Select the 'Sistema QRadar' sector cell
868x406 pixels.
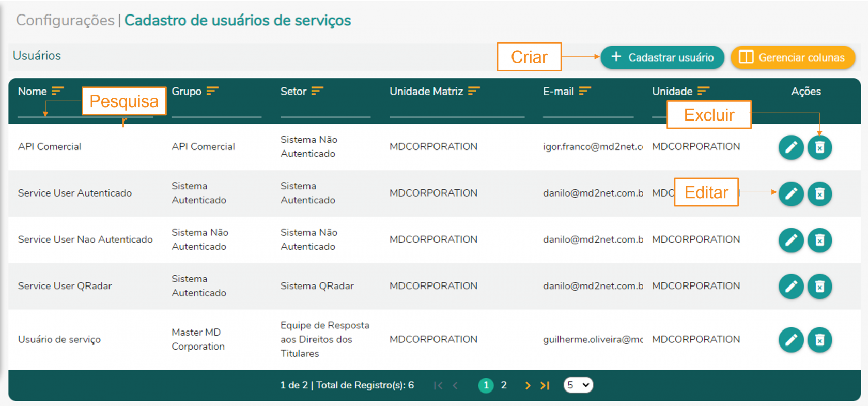click(x=317, y=286)
